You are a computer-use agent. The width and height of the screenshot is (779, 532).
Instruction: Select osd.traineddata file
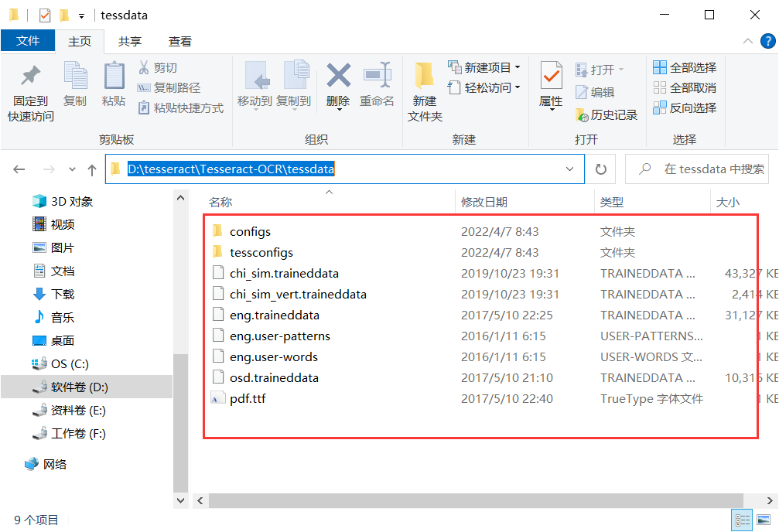tap(274, 377)
